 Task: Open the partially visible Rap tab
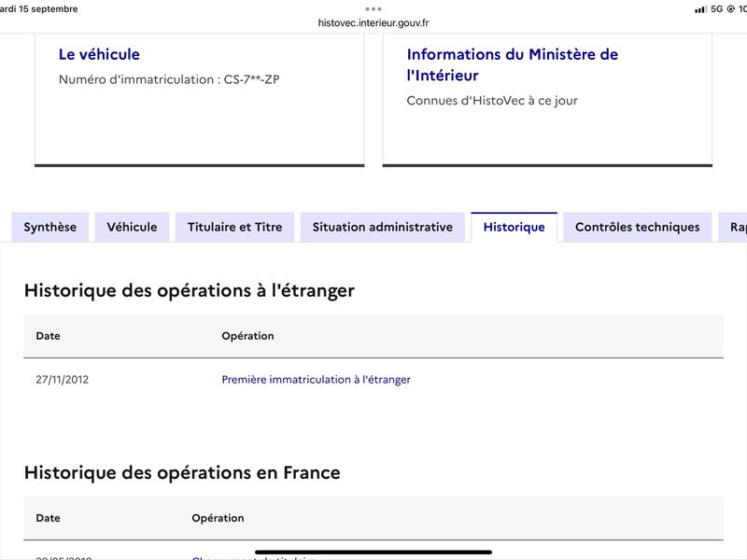734,227
